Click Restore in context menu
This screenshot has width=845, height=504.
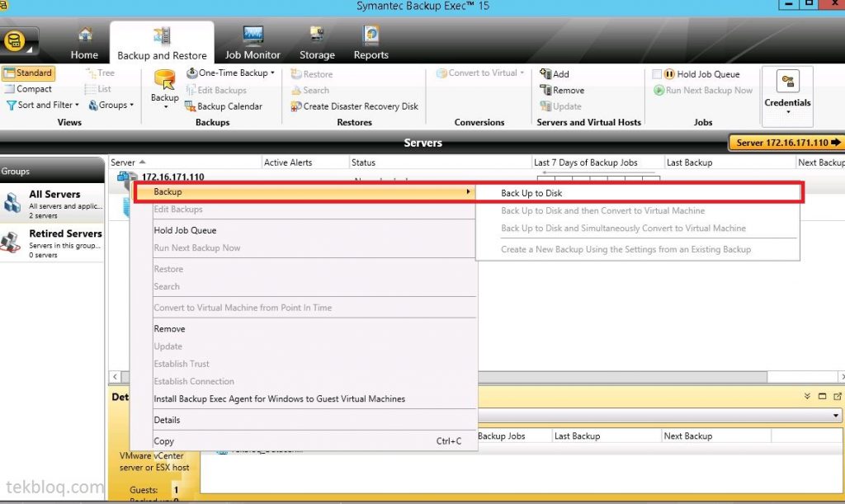pyautogui.click(x=168, y=269)
